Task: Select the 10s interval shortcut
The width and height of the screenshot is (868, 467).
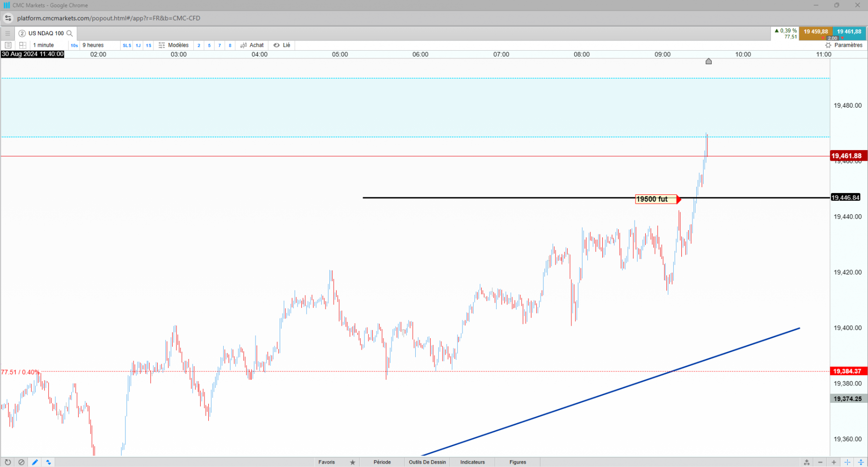Action: [74, 45]
